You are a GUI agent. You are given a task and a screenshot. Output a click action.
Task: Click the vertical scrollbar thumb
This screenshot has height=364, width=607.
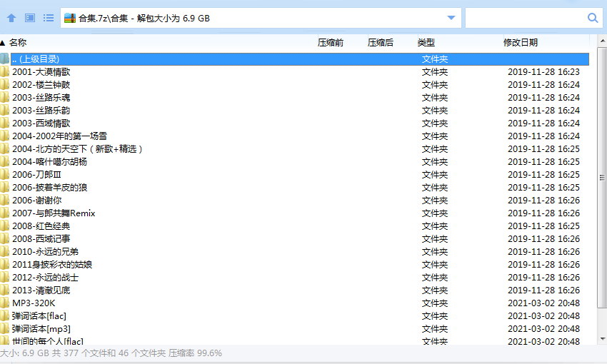coord(602,178)
